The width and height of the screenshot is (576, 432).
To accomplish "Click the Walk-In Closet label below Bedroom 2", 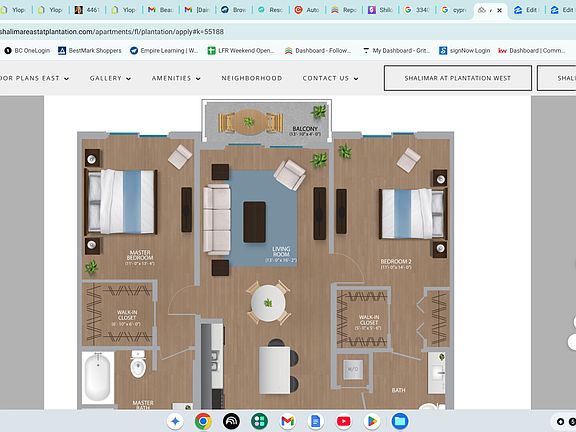I will click(369, 322).
